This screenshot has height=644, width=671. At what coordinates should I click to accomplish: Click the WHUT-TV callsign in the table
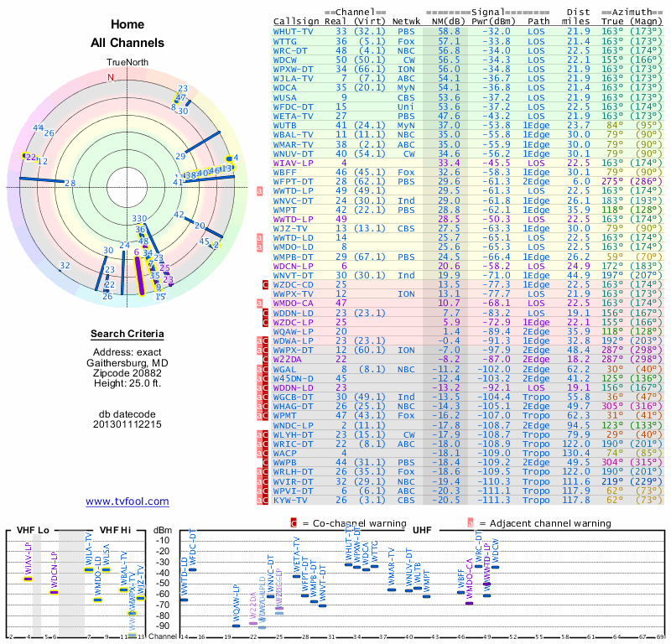click(x=294, y=30)
